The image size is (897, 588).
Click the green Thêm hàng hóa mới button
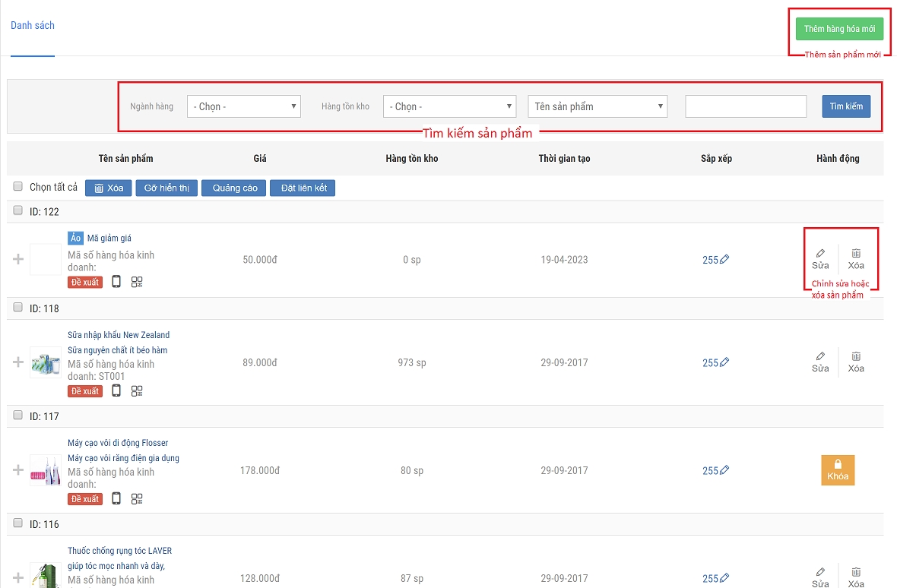tap(839, 29)
